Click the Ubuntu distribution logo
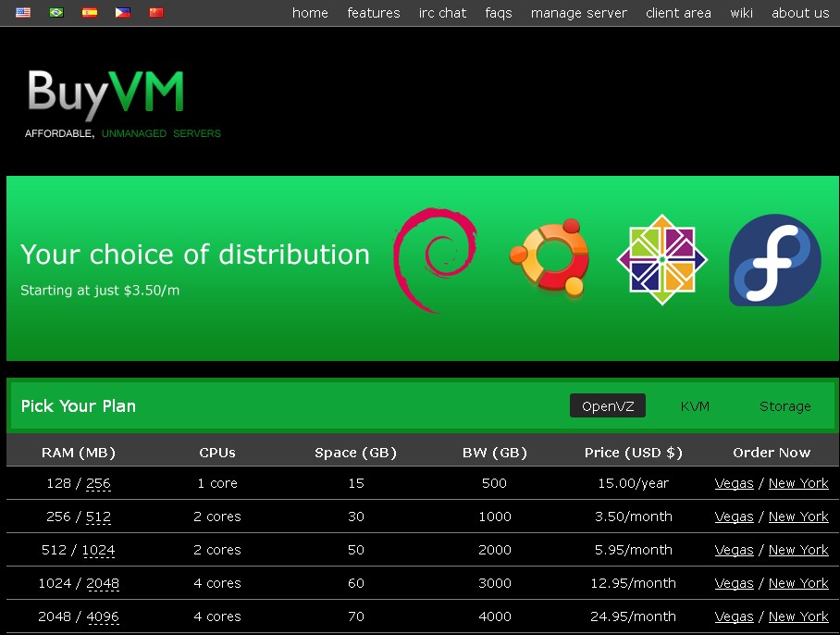The width and height of the screenshot is (840, 635). [x=550, y=260]
